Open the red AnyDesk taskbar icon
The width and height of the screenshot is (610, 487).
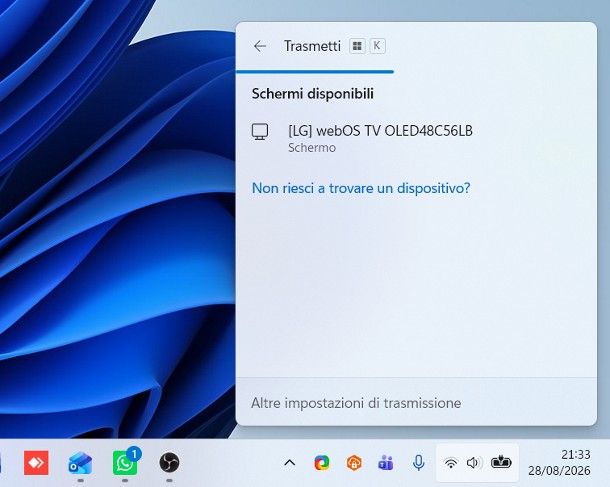pyautogui.click(x=36, y=463)
